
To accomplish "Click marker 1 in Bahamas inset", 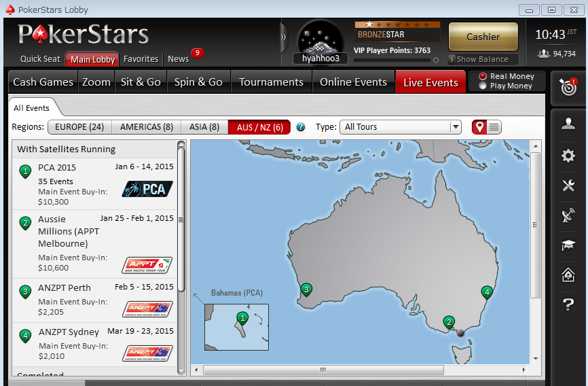I will click(242, 319).
